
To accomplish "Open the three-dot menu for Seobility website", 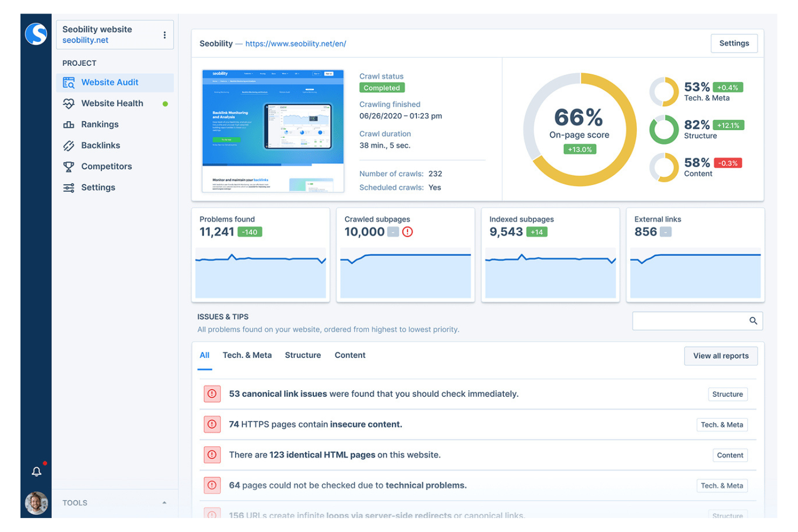I will (164, 34).
